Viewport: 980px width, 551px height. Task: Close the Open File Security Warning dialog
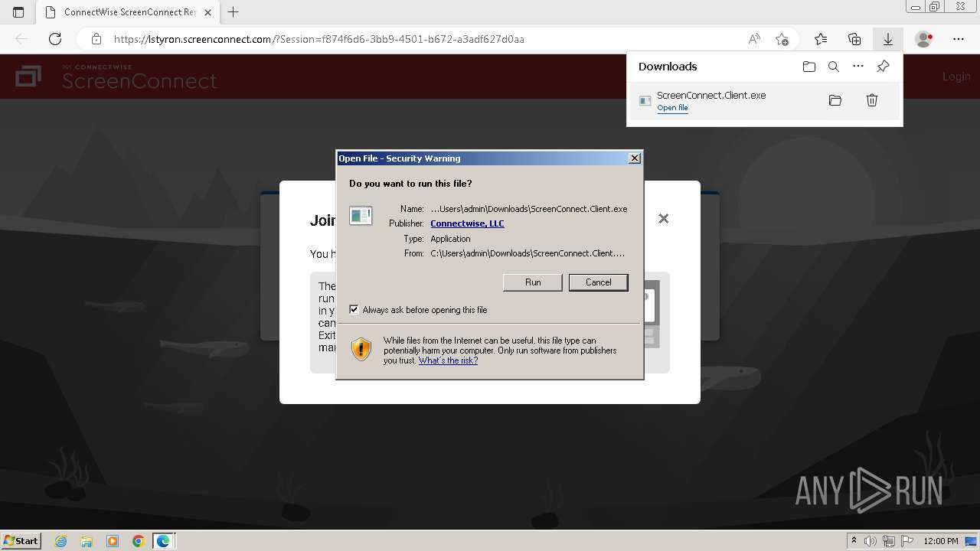tap(634, 158)
